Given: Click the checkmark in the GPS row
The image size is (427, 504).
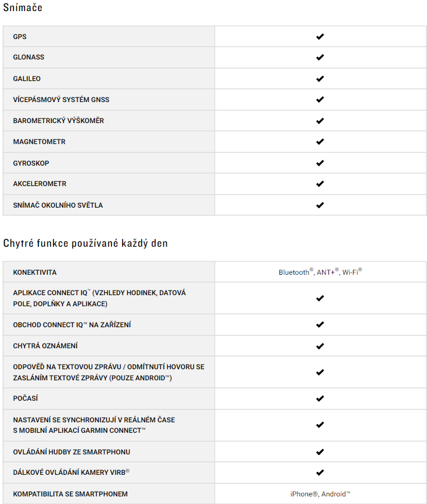Looking at the screenshot, I should point(320,37).
